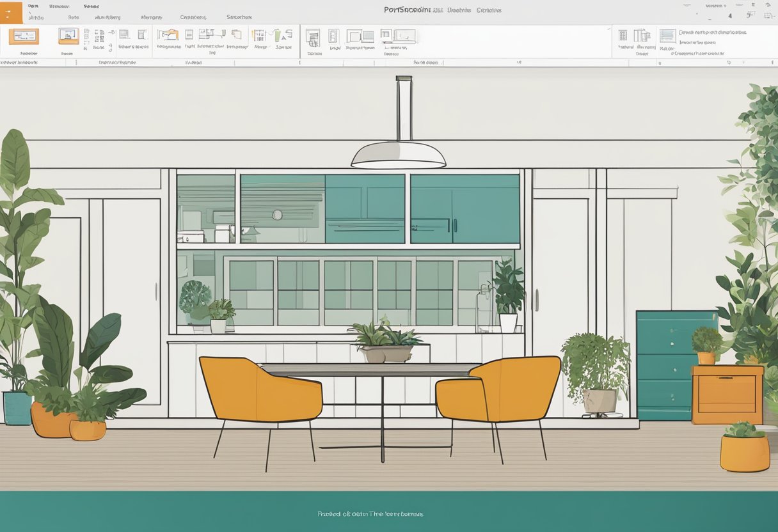Click the document icon left of the green bottle

click(x=259, y=35)
